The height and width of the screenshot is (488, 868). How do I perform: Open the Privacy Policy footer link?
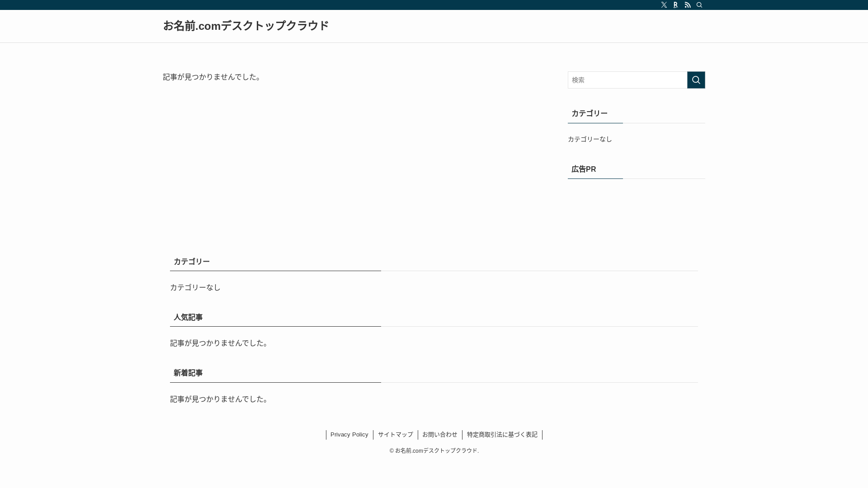349,435
